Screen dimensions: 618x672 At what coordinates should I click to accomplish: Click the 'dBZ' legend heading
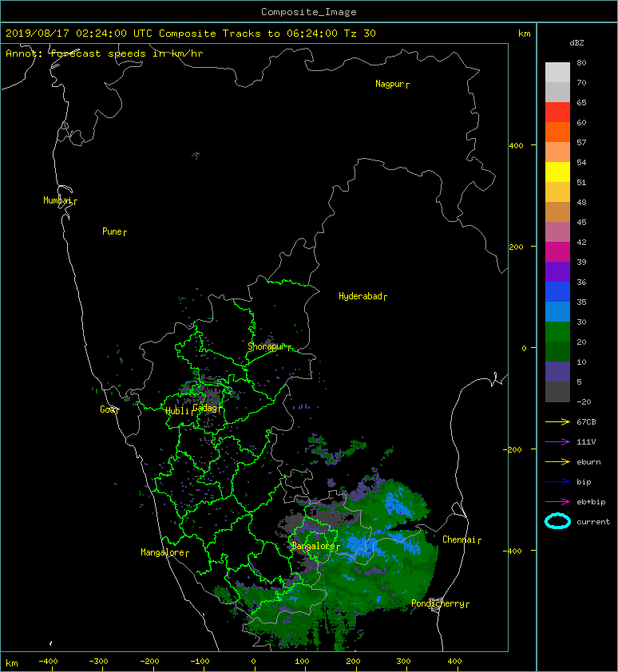tap(576, 43)
